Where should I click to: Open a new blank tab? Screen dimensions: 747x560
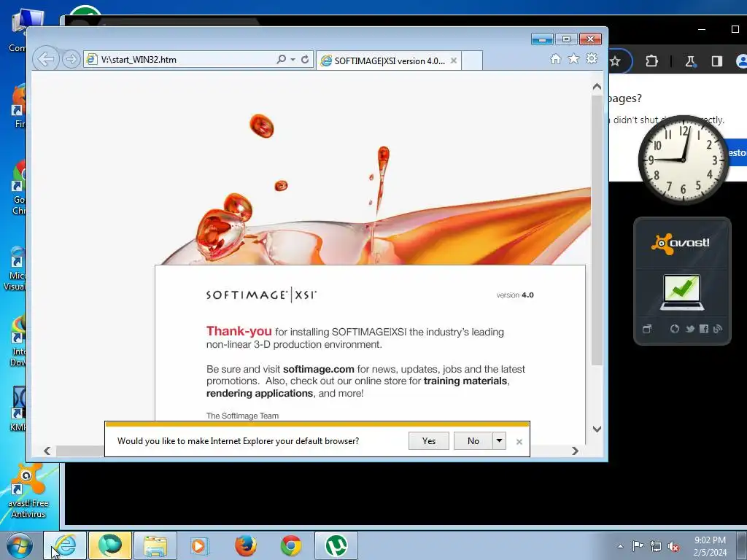click(x=472, y=61)
